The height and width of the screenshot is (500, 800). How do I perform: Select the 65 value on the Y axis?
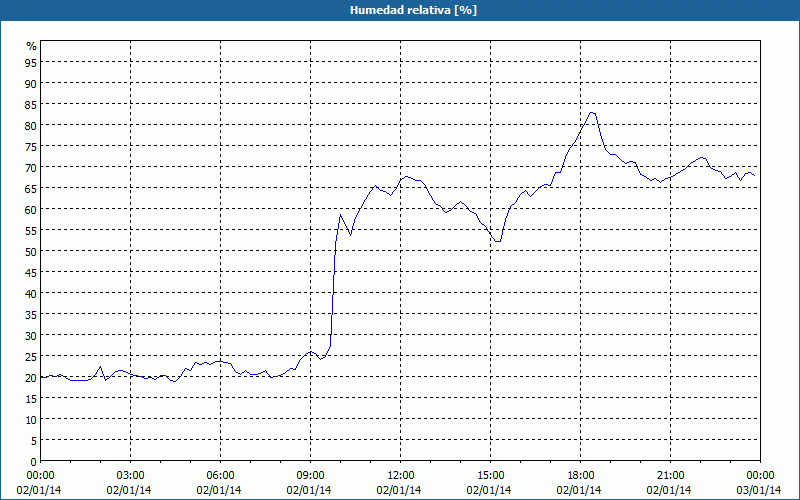click(x=31, y=188)
